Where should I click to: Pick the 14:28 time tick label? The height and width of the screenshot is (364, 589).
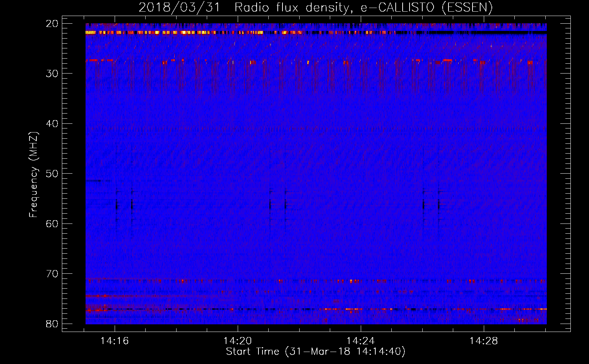(484, 341)
